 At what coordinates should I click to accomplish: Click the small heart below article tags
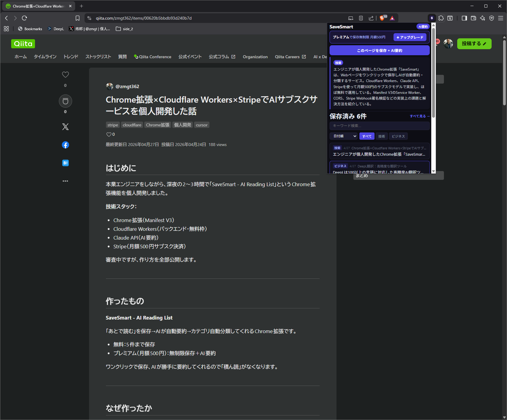pyautogui.click(x=109, y=135)
